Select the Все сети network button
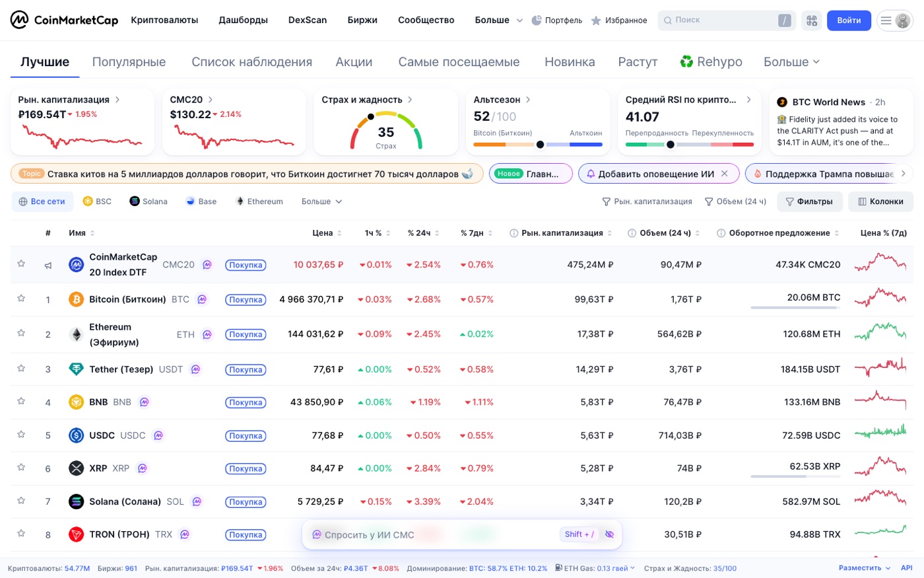 (x=42, y=201)
